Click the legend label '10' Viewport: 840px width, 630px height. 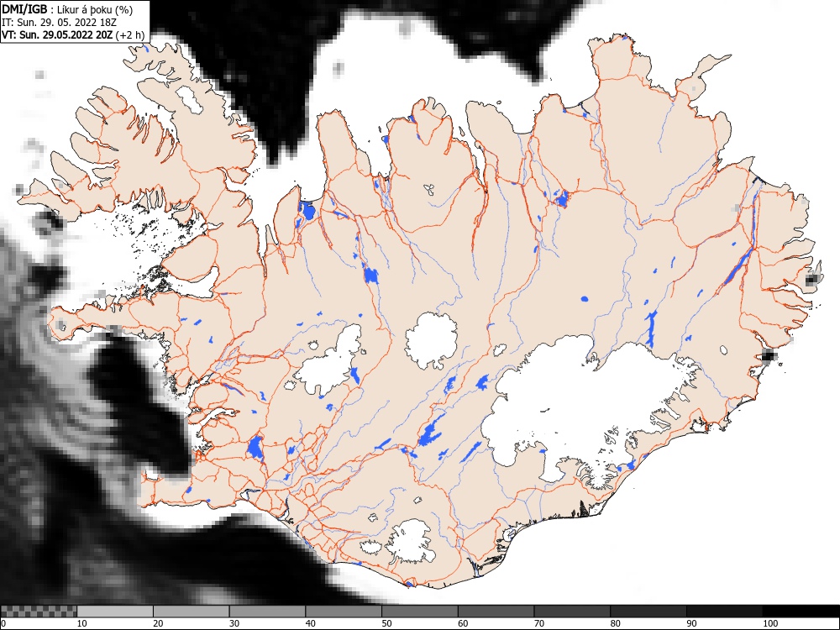[82, 623]
